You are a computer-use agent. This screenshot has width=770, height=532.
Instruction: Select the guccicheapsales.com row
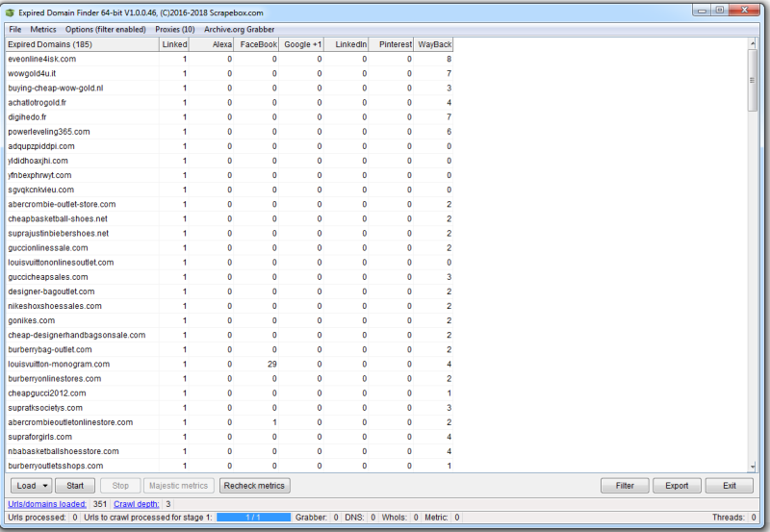pyautogui.click(x=229, y=277)
